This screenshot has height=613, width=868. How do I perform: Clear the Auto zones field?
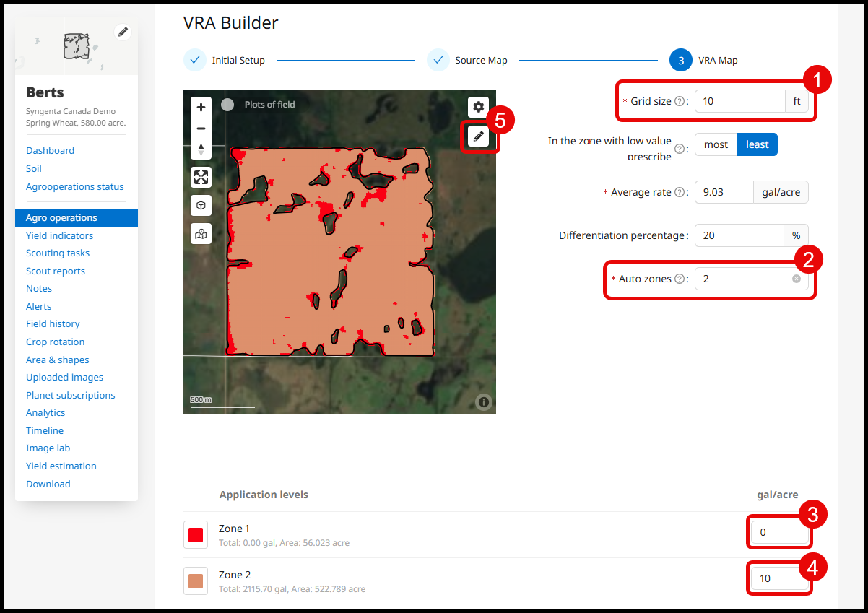coord(796,279)
